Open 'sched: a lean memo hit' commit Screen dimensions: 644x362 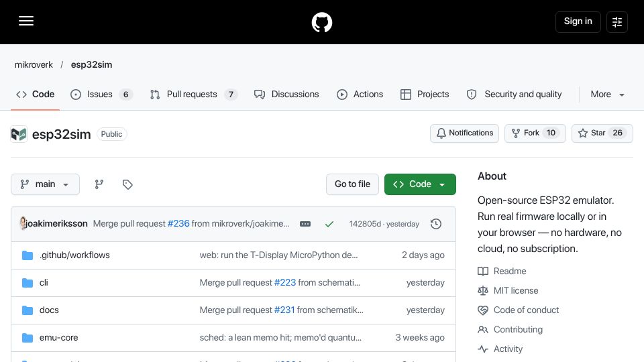280,338
